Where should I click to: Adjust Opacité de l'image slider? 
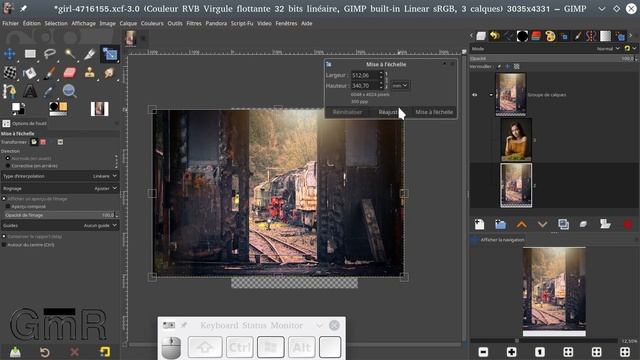click(x=60, y=215)
